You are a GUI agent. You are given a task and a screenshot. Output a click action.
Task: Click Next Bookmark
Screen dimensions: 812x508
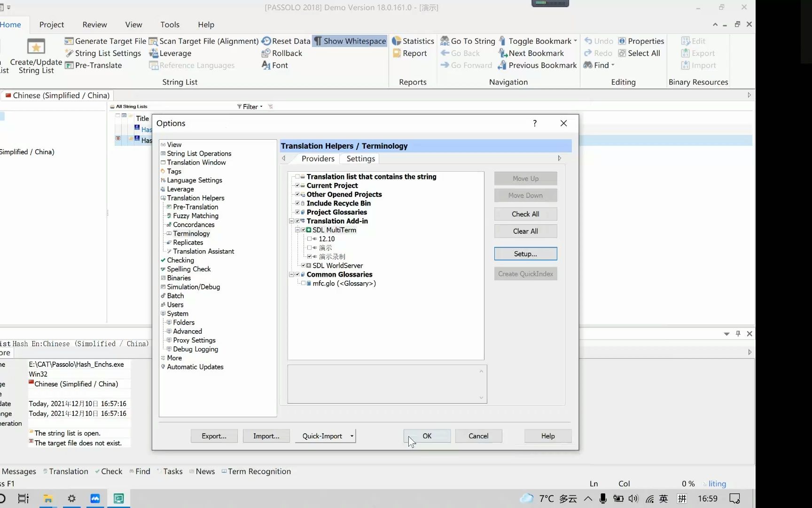click(x=531, y=53)
